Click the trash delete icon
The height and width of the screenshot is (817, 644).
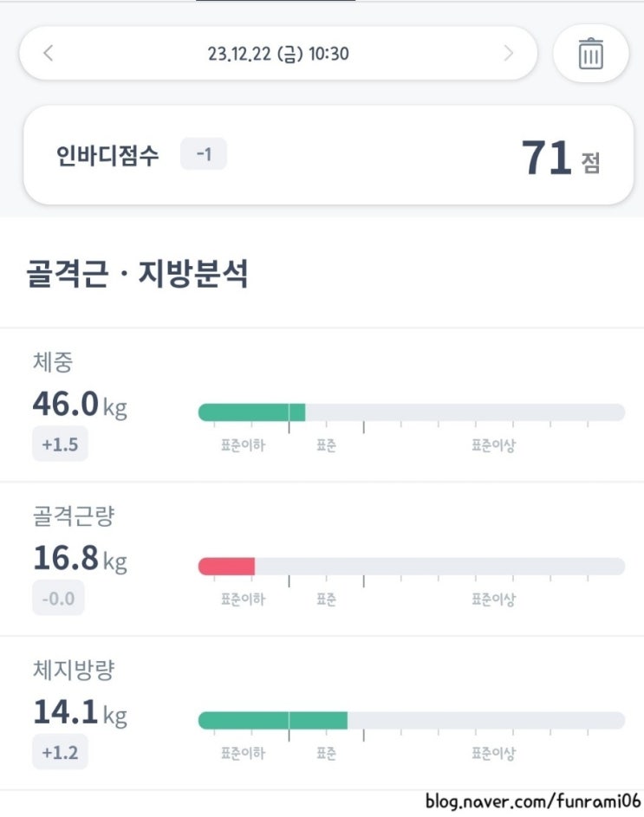[590, 54]
